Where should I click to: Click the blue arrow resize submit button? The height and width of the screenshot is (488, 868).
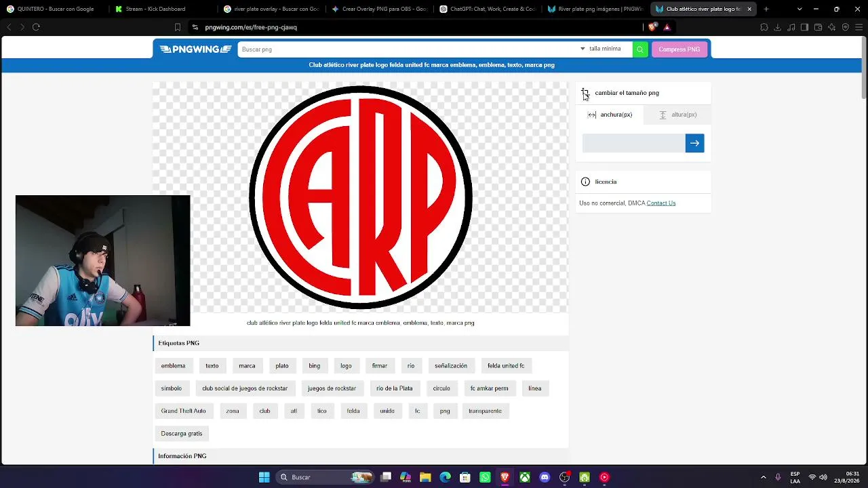(x=694, y=143)
